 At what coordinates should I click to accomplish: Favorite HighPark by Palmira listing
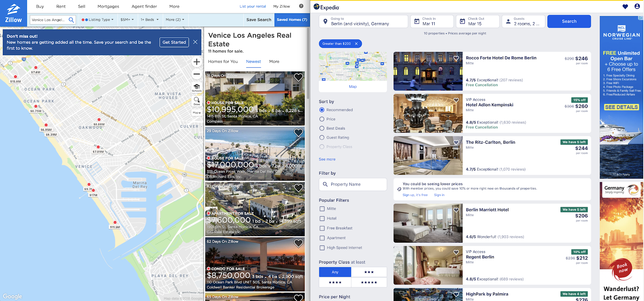[x=456, y=295]
